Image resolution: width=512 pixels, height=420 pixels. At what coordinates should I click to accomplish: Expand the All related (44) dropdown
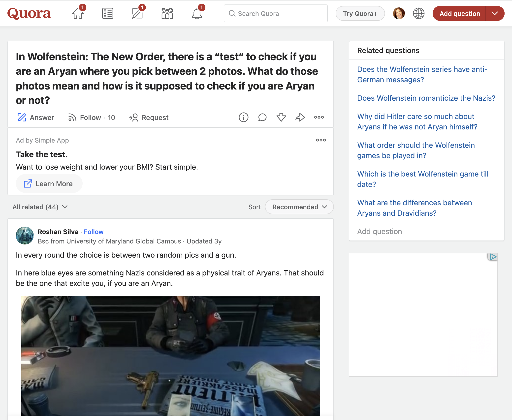click(x=40, y=207)
